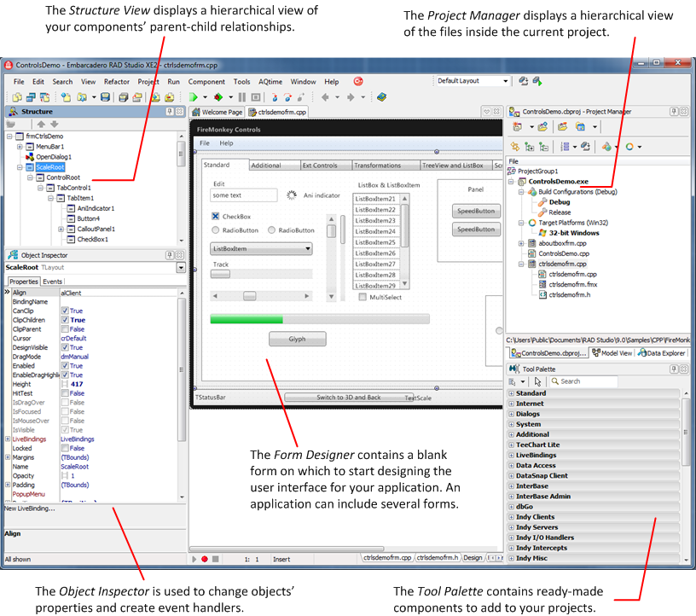Switch to the Welcome Page tab

point(217,112)
